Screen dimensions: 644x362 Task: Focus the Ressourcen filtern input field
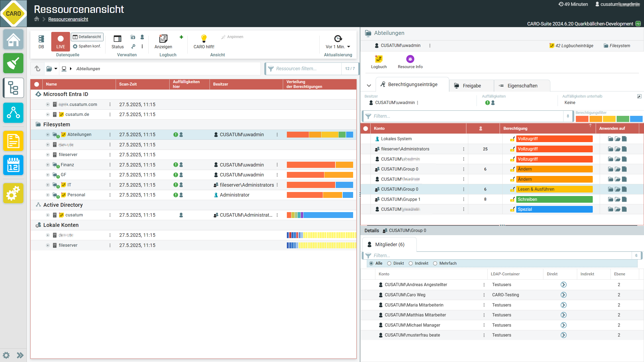coord(303,69)
